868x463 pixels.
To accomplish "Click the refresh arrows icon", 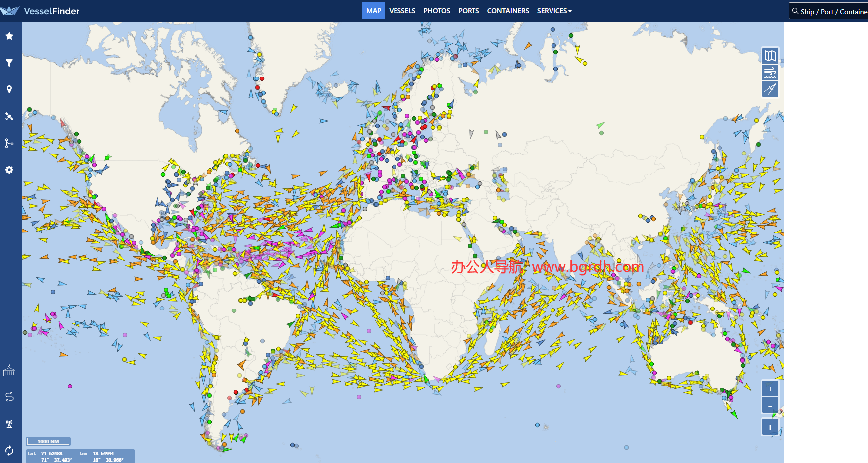I will coord(9,451).
